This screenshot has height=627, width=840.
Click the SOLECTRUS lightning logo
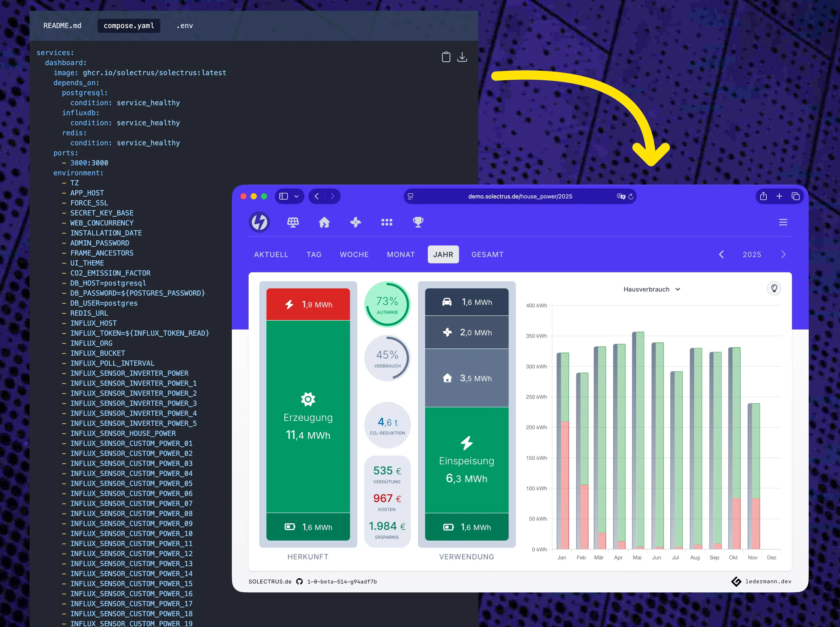tap(259, 222)
